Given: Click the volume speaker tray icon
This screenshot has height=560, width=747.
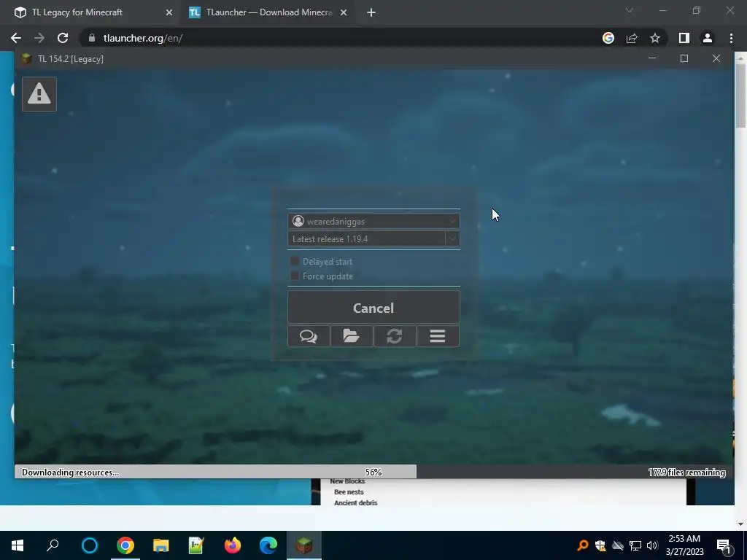Looking at the screenshot, I should pyautogui.click(x=652, y=545).
